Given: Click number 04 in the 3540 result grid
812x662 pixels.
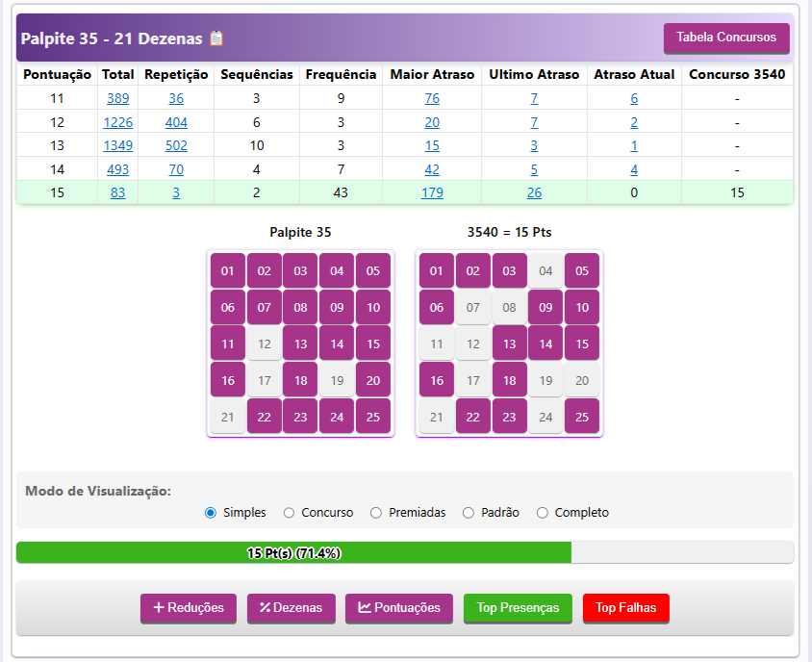Looking at the screenshot, I should pos(546,270).
